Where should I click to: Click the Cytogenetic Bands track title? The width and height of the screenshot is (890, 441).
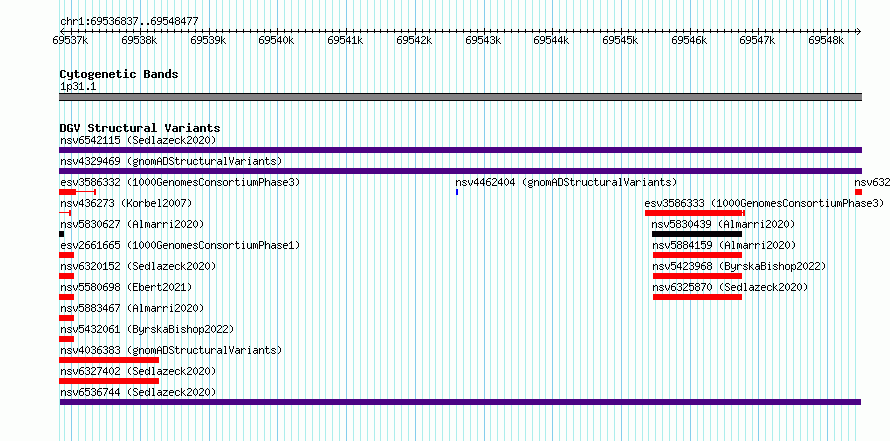pyautogui.click(x=119, y=74)
